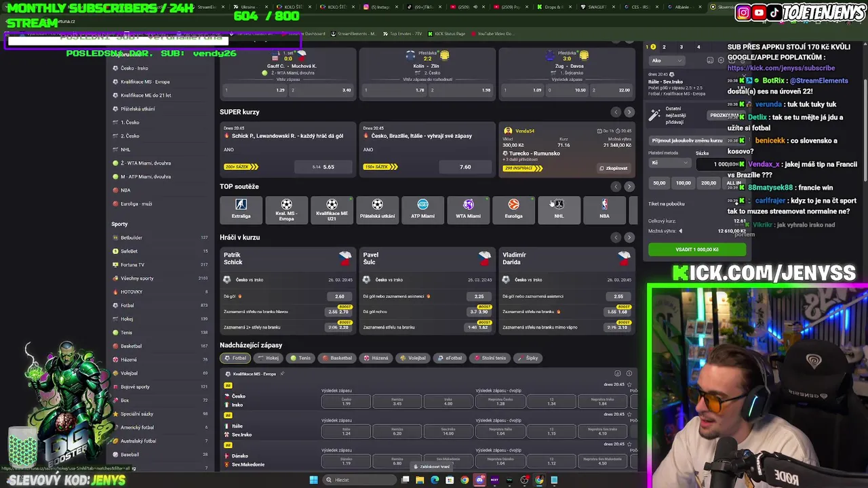Viewport: 868px width, 488px height.
Task: Copy Venda54's ticket with Zkopírovat
Action: click(614, 168)
